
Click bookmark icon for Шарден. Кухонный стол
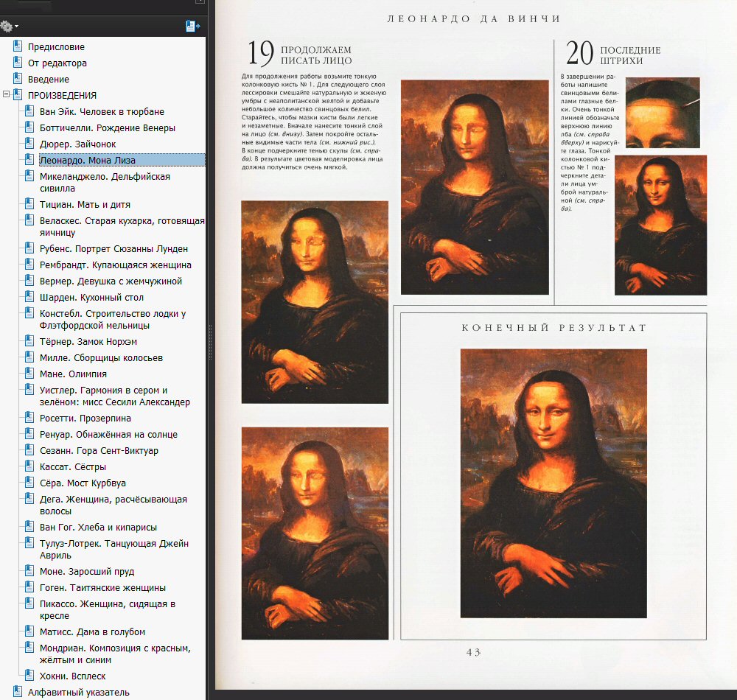pos(29,297)
